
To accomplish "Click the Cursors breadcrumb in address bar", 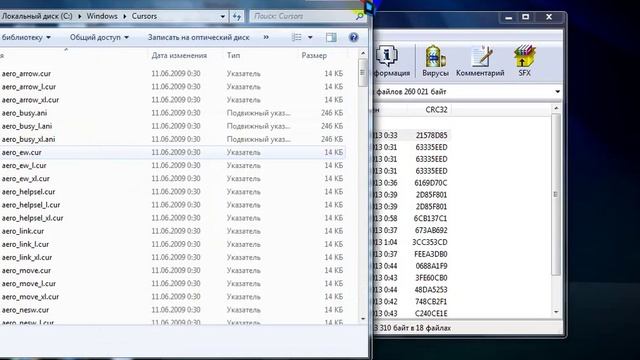I will (144, 16).
